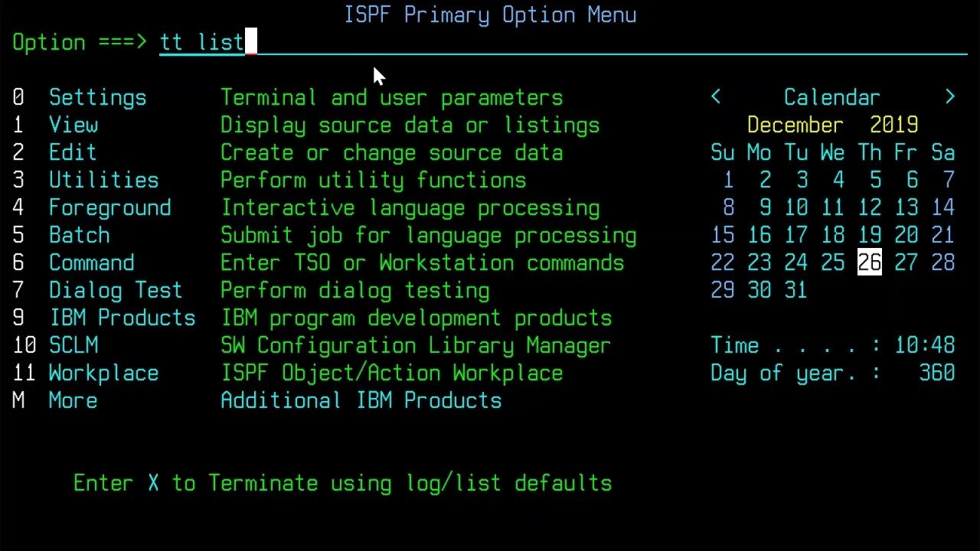Click the 'Sa' weekday header
Image resolution: width=980 pixels, height=551 pixels.
942,152
